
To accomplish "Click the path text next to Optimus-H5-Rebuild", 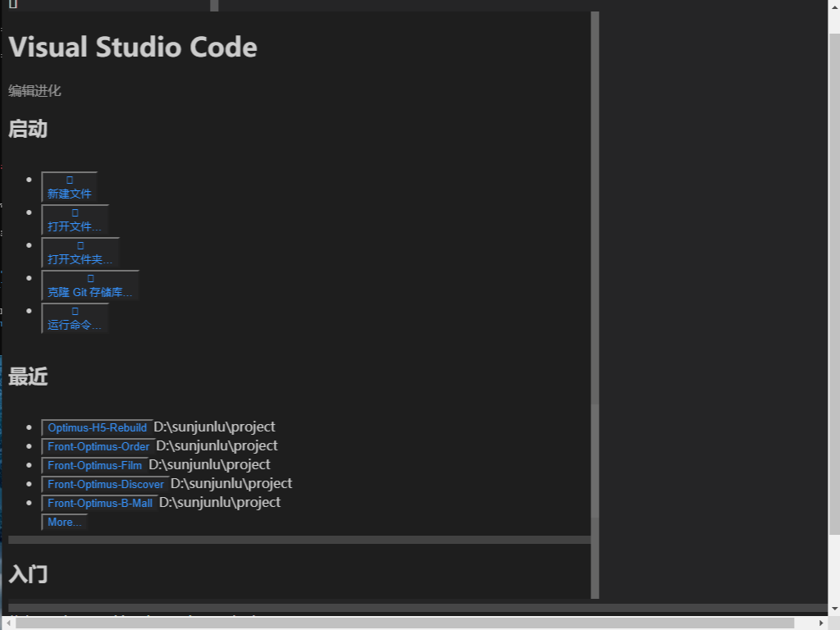I will click(x=214, y=427).
